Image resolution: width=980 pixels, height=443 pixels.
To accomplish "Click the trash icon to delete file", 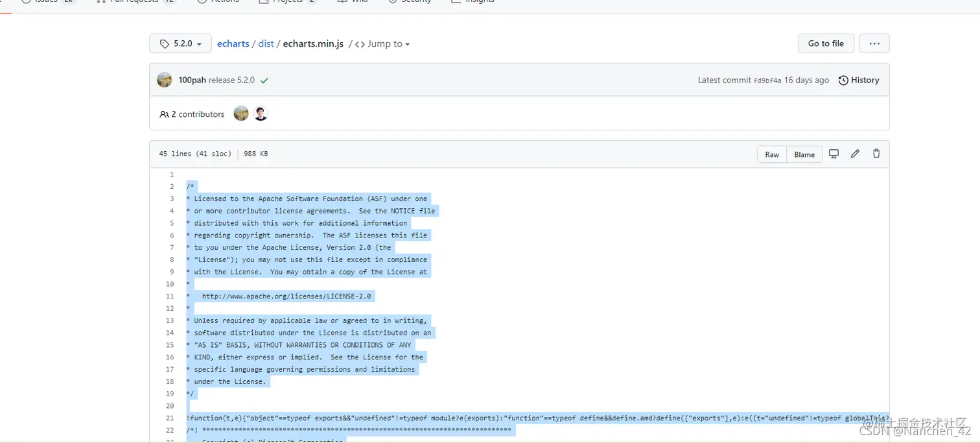I will coord(876,154).
